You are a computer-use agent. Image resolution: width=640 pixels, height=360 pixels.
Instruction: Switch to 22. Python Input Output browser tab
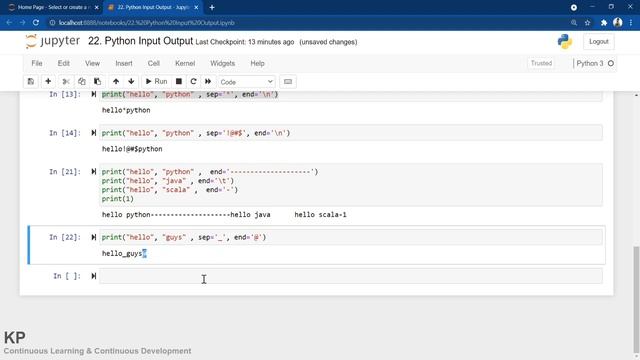153,7
